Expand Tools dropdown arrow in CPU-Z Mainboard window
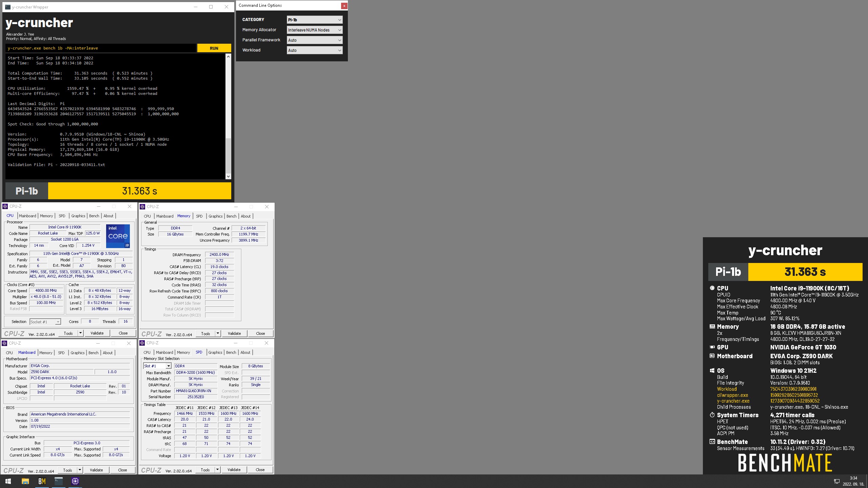 (80, 470)
